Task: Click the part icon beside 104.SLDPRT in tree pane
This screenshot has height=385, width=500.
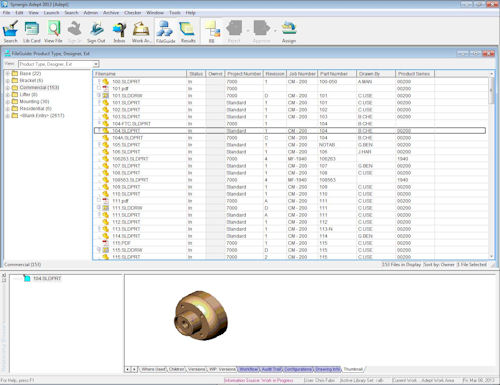Action: 27,278
